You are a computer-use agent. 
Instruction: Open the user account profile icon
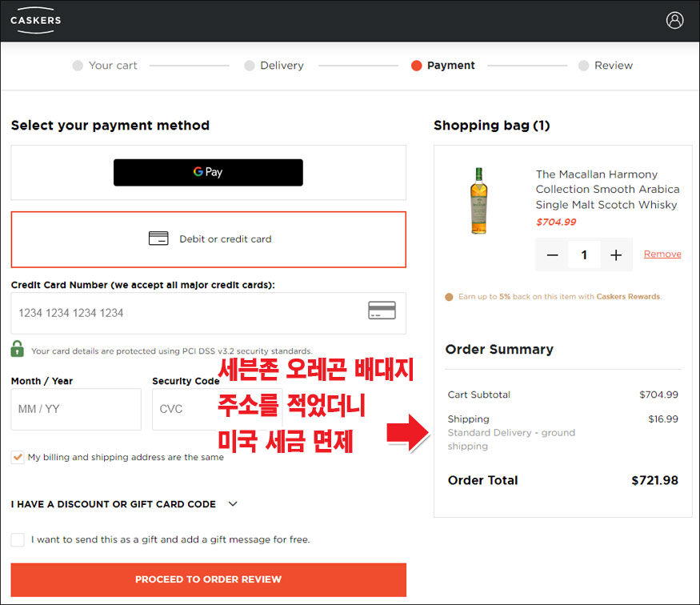674,20
